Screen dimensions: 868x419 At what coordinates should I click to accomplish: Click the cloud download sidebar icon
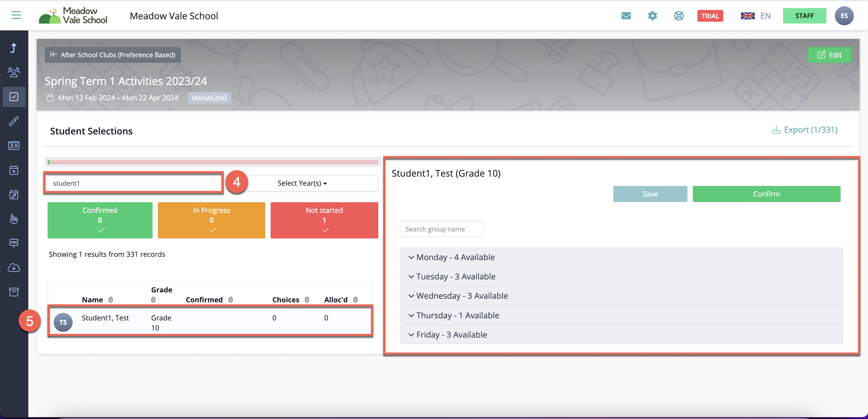coord(14,268)
